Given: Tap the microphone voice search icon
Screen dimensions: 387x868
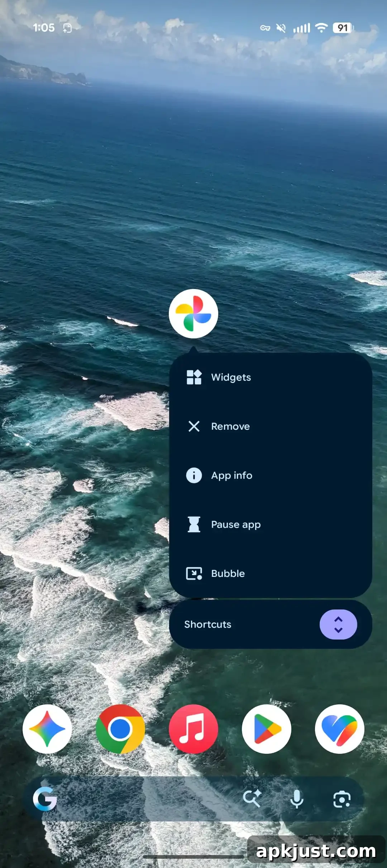Looking at the screenshot, I should [x=297, y=799].
